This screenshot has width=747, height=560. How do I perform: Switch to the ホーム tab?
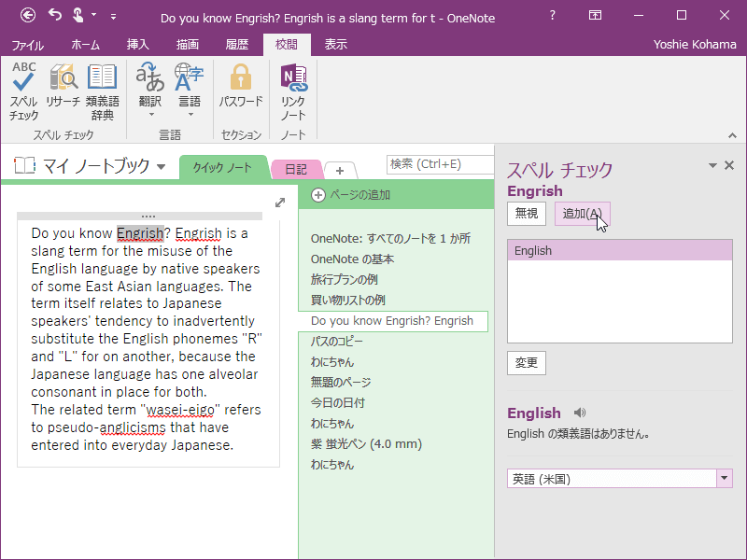click(85, 45)
